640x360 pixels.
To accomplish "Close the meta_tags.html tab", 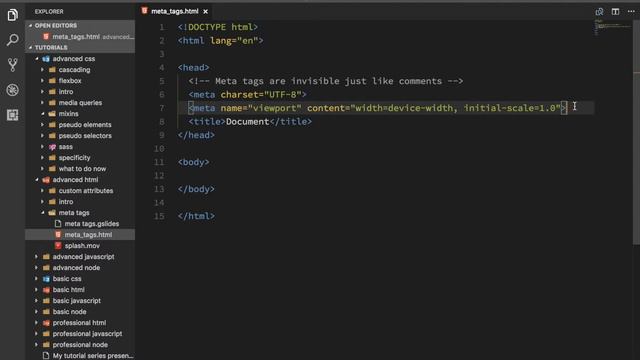I will (x=205, y=11).
